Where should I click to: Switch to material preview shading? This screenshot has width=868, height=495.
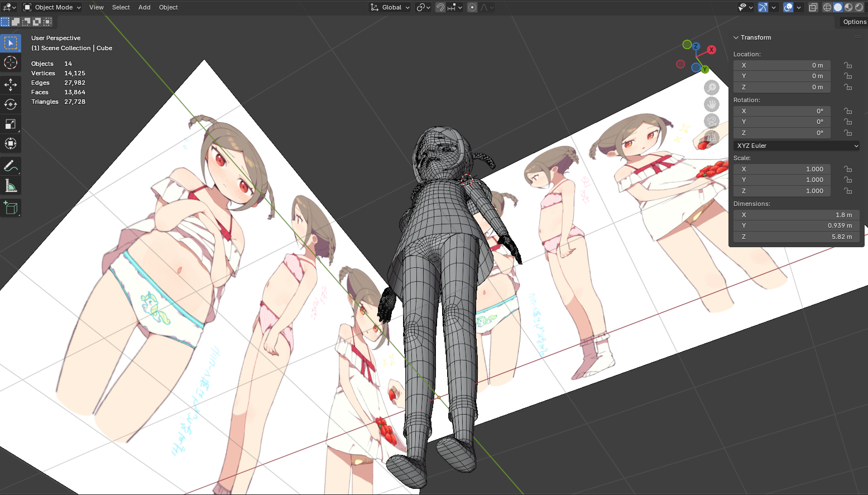click(x=848, y=7)
